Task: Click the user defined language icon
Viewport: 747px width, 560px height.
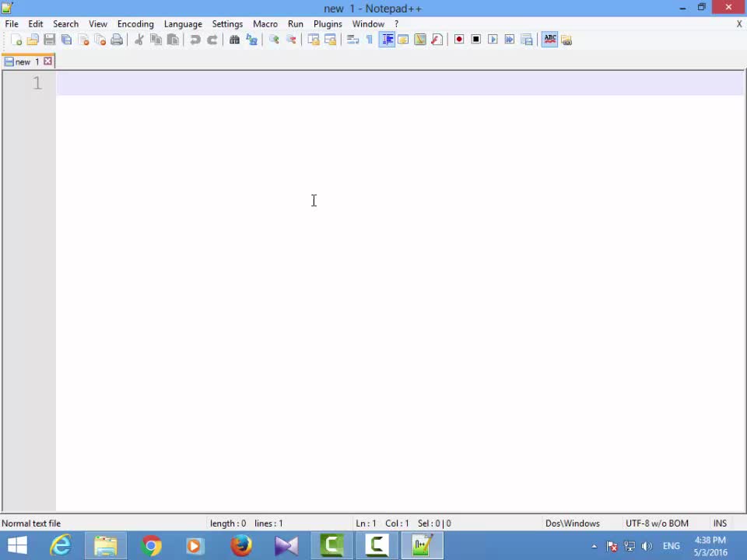Action: [404, 40]
